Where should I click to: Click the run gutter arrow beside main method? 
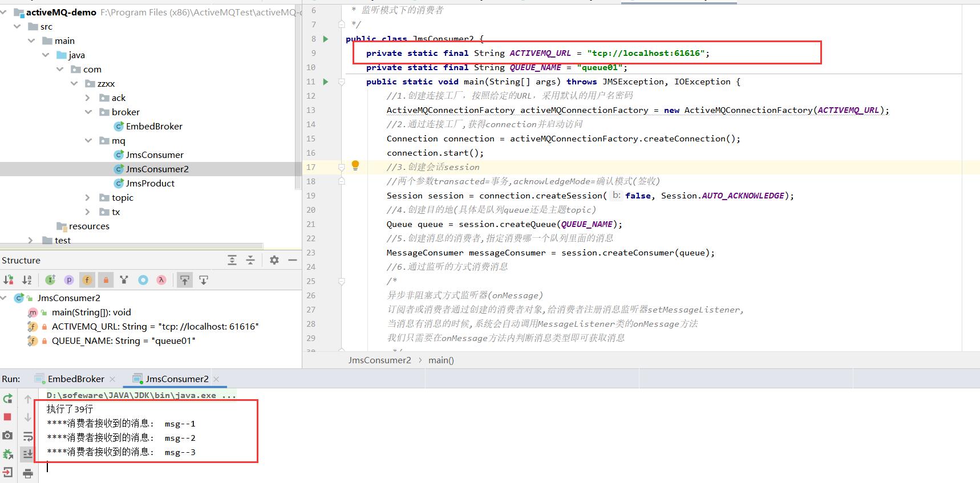326,82
